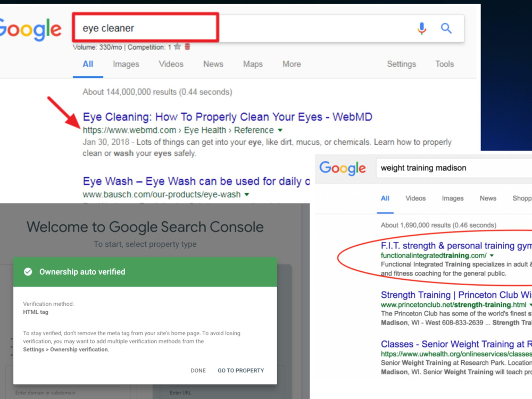Expand the dropdown arrow beside bausch.com URL
The image size is (532, 399).
[x=247, y=195]
